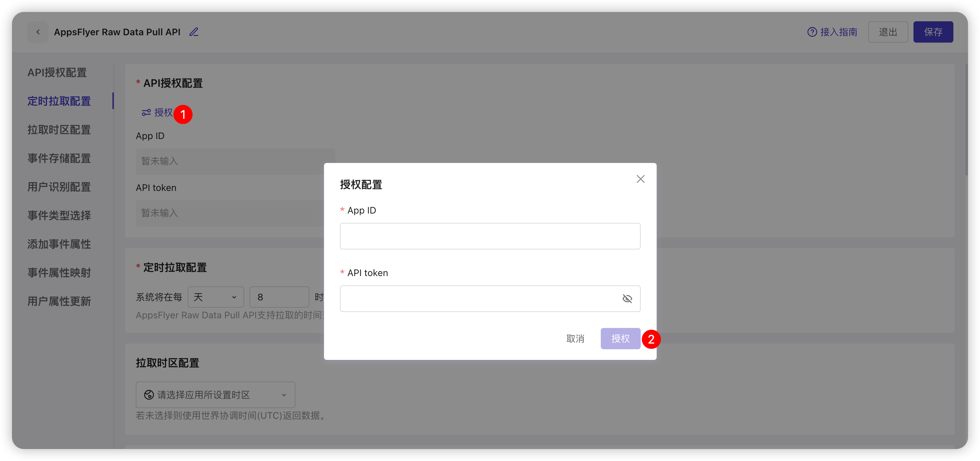Open the 接入指南 help guide
980x461 pixels.
tap(832, 32)
